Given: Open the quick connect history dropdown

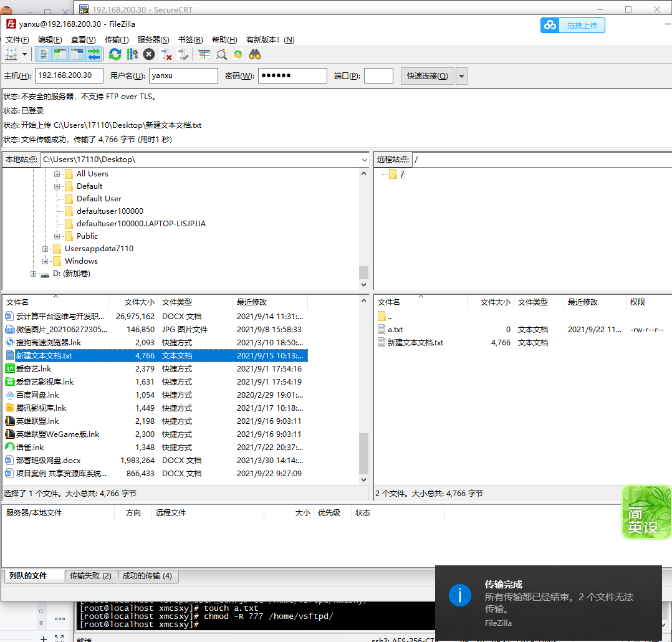Looking at the screenshot, I should point(461,76).
